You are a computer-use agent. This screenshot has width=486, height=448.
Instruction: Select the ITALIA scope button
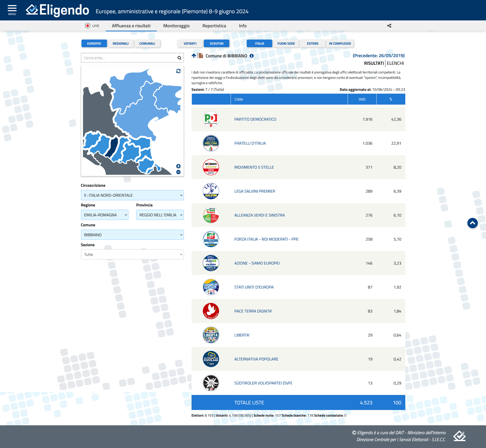(259, 43)
